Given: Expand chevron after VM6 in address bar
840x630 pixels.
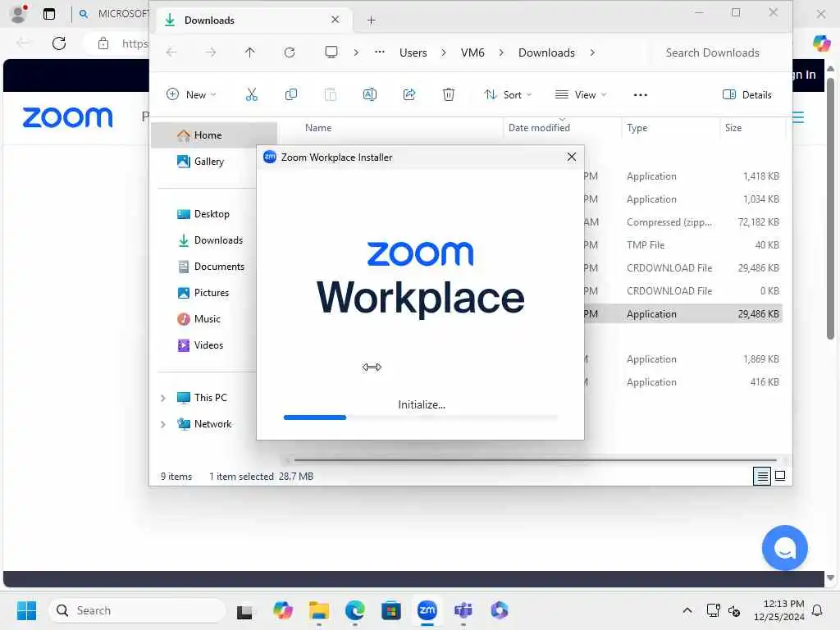Looking at the screenshot, I should coord(501,52).
